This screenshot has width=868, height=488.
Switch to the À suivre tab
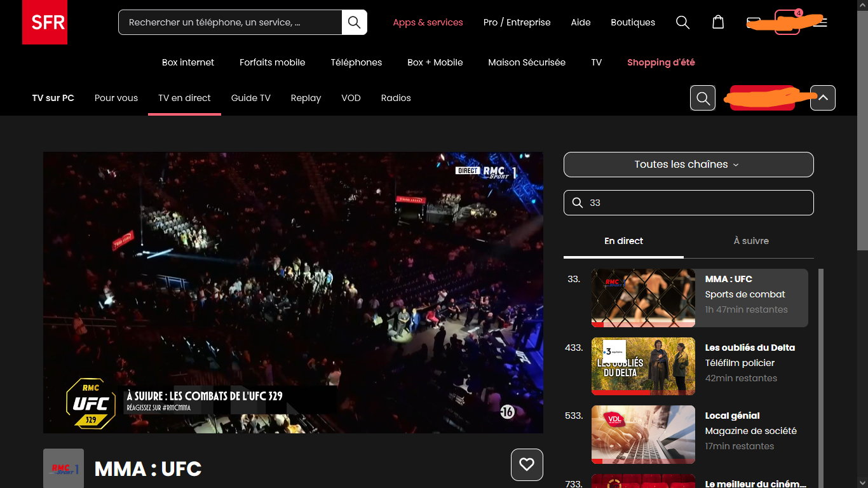tap(751, 241)
